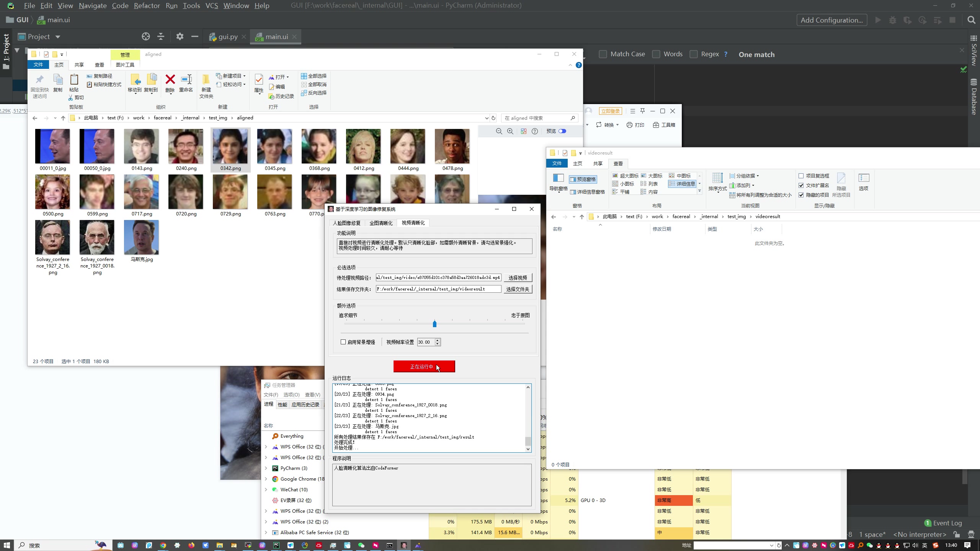Click the choose output folder icon

[517, 289]
